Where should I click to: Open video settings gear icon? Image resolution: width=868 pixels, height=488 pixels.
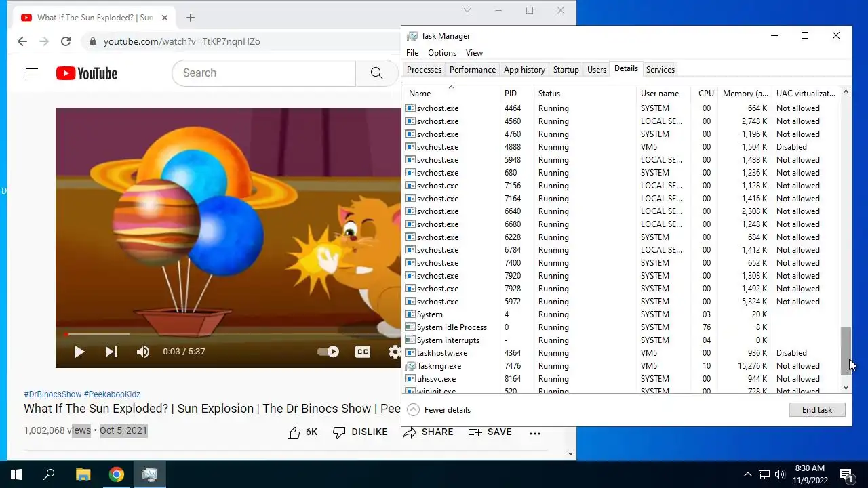tap(395, 352)
